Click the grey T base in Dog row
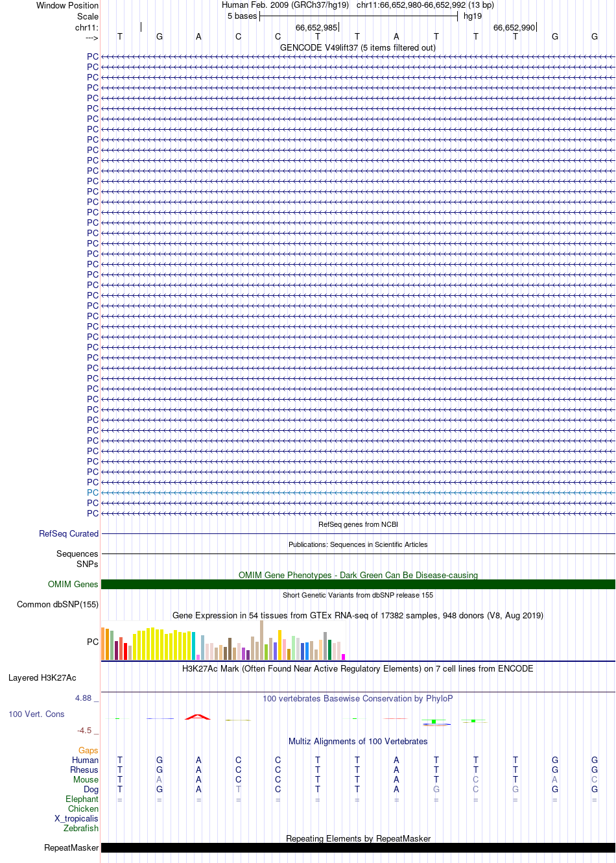 [239, 789]
